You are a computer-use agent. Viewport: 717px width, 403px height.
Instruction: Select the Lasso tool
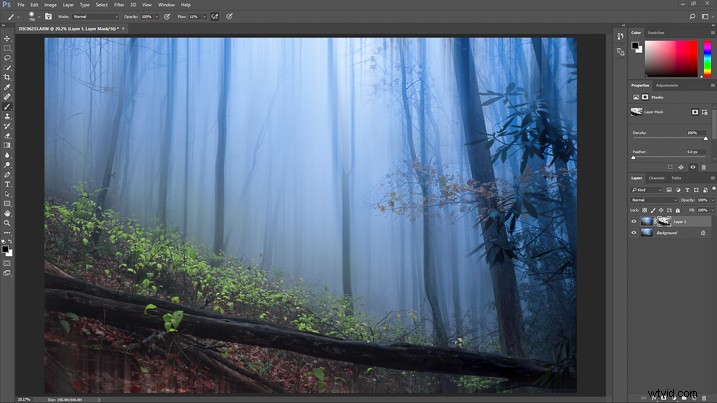[x=7, y=58]
